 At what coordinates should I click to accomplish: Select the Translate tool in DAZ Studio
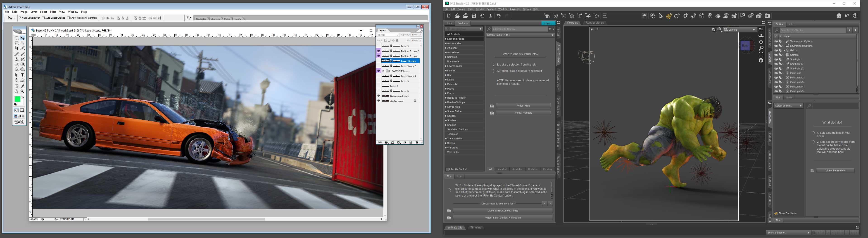point(685,16)
